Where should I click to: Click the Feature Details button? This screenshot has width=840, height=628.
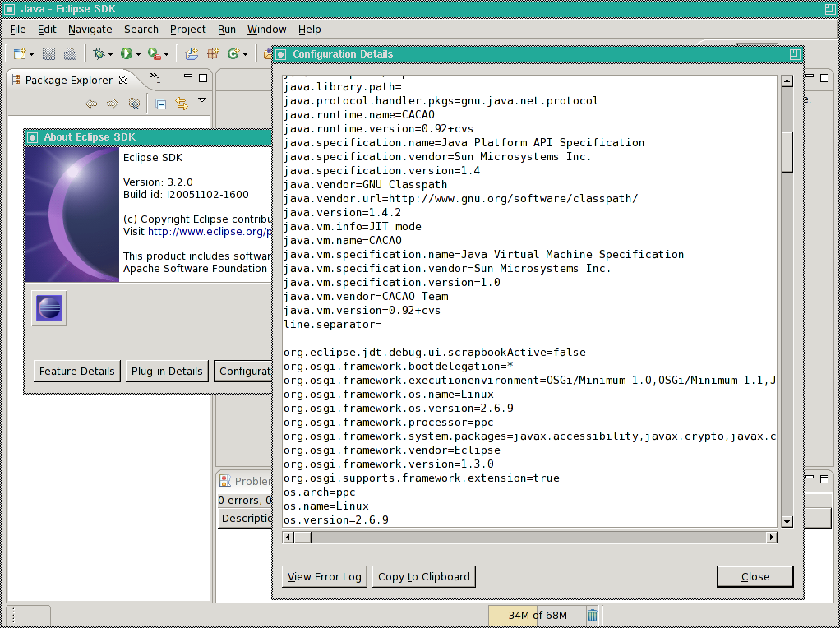(x=77, y=372)
